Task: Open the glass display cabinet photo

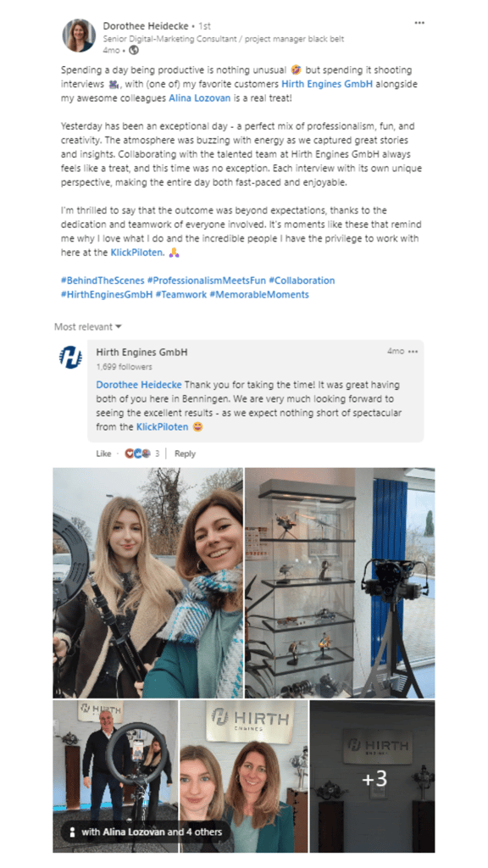Action: pos(340,583)
